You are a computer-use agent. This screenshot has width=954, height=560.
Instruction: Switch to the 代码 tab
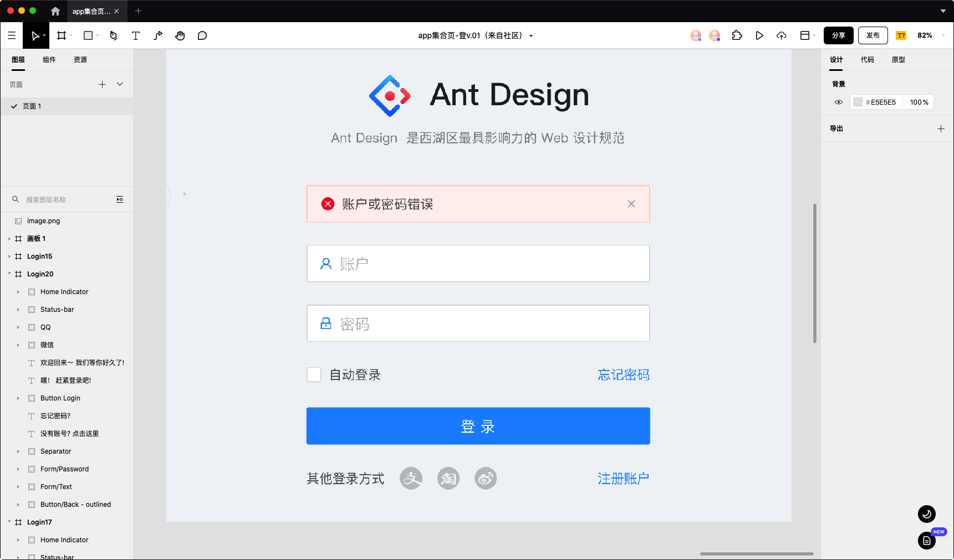point(867,60)
